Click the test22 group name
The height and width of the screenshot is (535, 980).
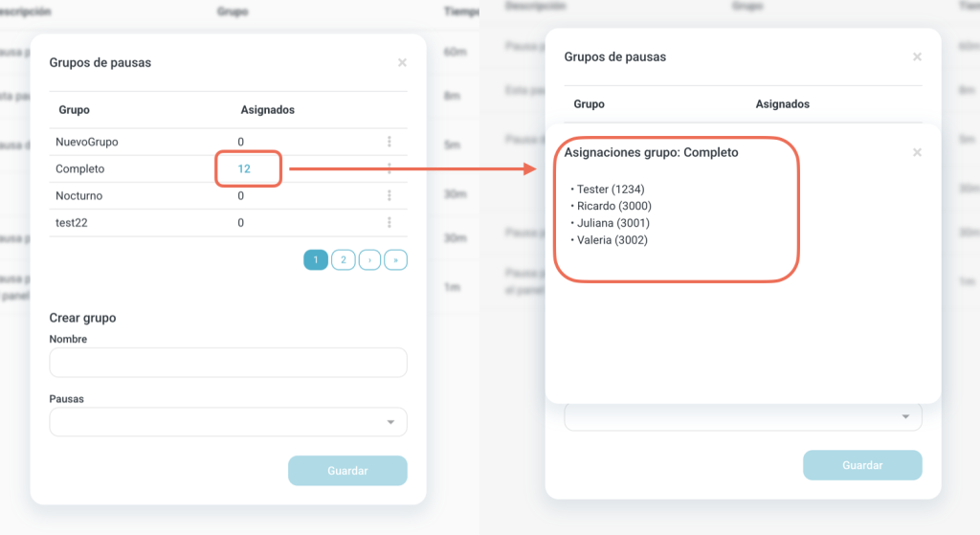click(73, 223)
